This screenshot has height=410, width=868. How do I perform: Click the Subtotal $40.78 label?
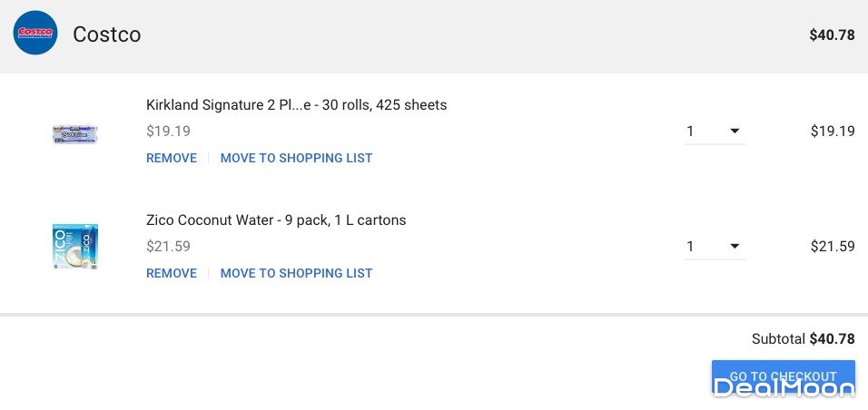[x=803, y=339]
